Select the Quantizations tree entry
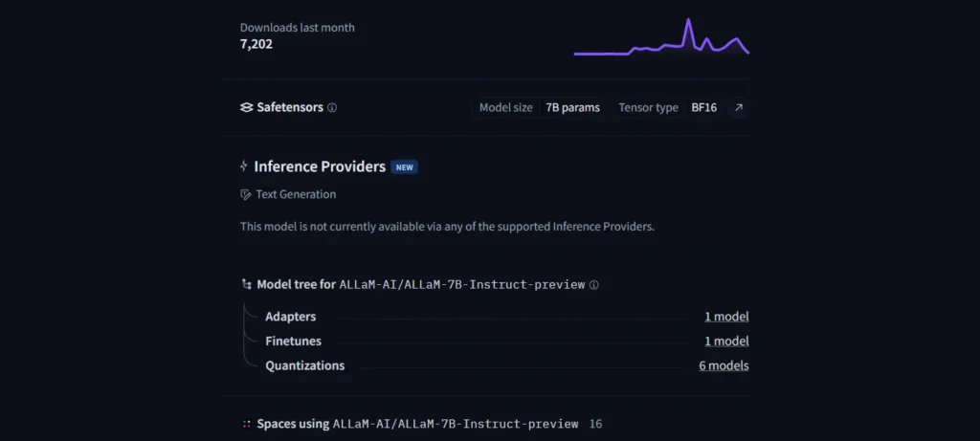 coord(305,365)
